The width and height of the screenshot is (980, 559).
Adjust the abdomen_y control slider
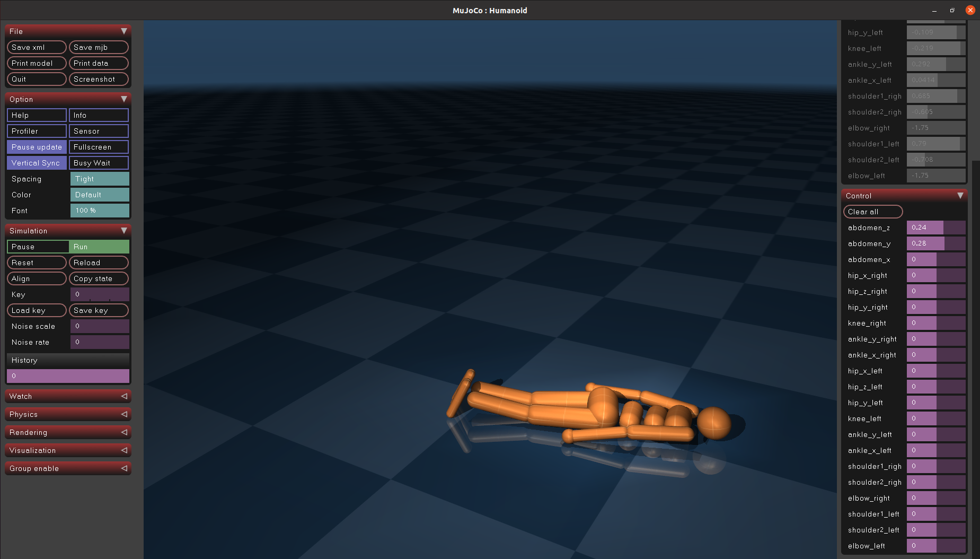point(936,243)
